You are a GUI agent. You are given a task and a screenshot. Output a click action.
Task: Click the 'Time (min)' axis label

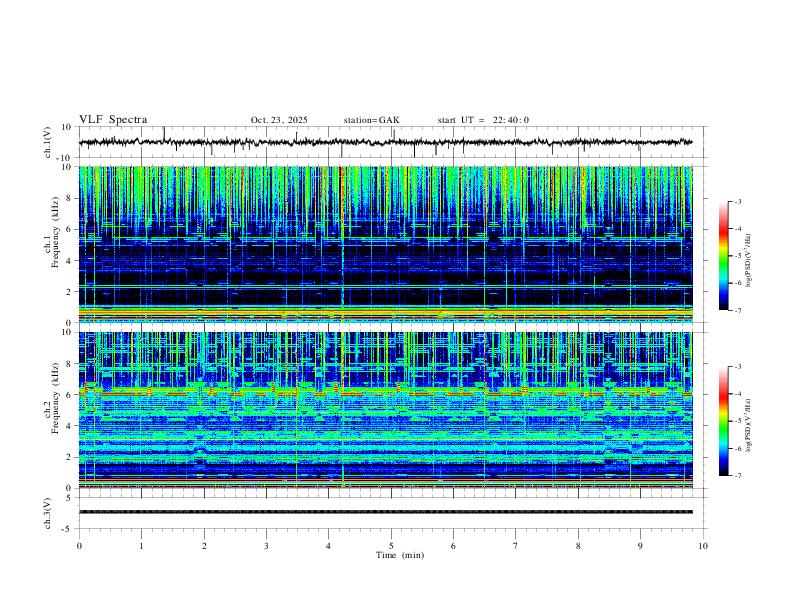point(400,555)
